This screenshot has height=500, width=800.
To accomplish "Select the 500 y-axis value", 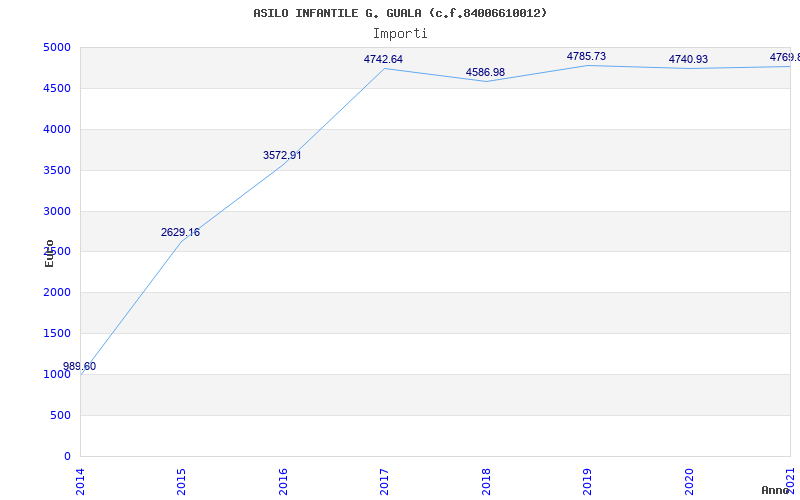I will pos(60,415).
